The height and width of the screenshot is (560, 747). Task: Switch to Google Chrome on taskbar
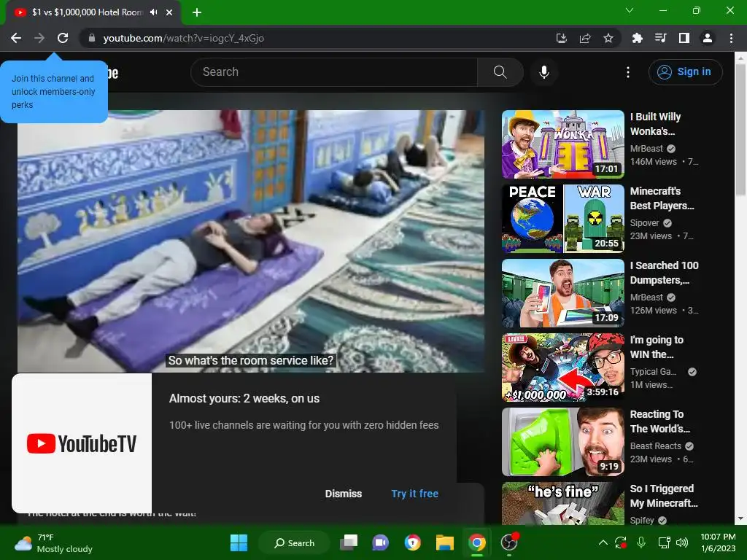click(x=477, y=542)
